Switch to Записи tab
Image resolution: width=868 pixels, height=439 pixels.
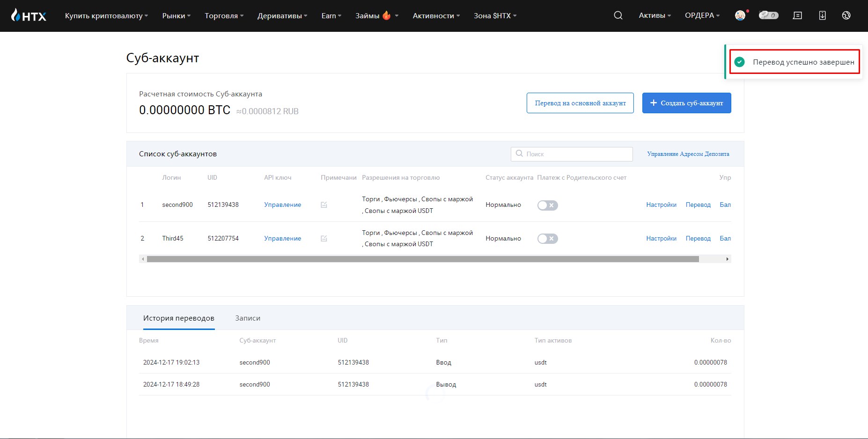(x=248, y=318)
